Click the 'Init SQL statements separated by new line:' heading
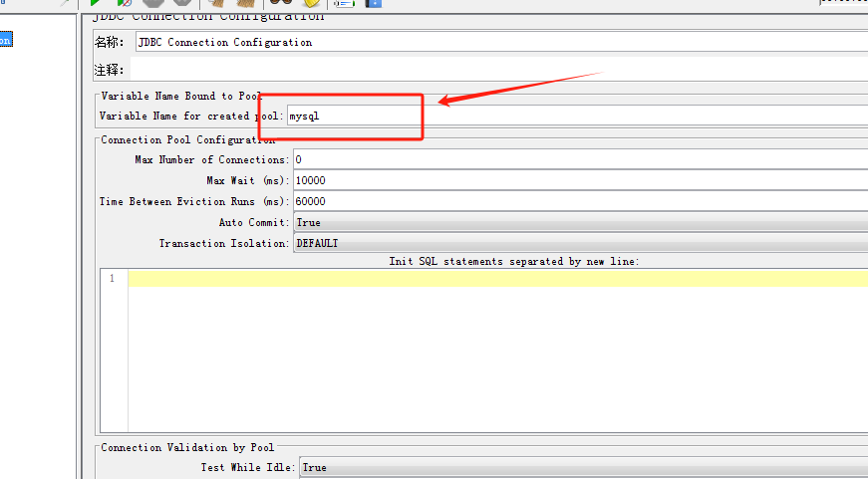 pos(513,261)
